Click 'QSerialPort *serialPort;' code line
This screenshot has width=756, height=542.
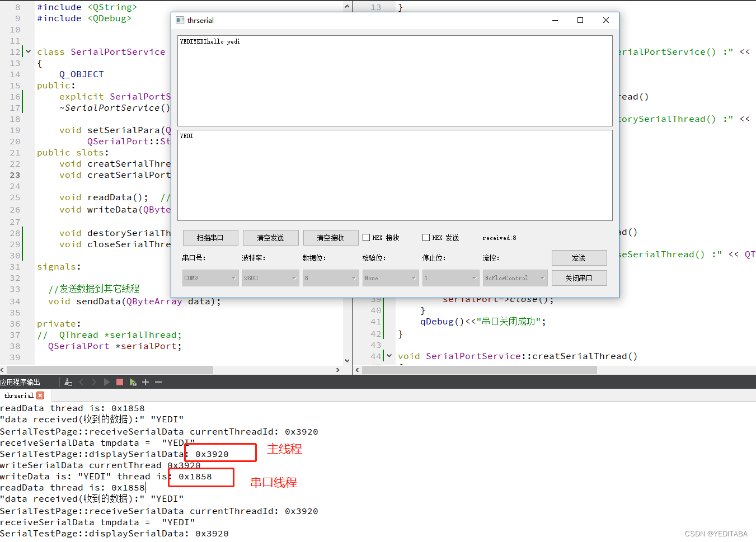pos(115,346)
